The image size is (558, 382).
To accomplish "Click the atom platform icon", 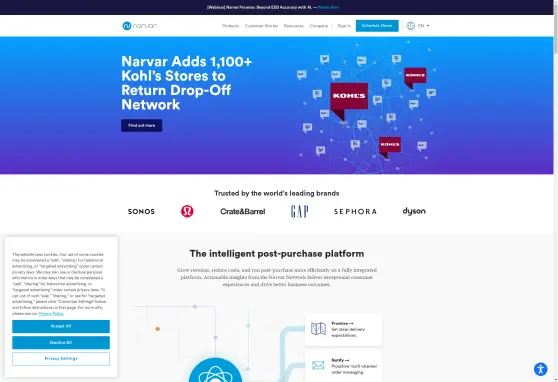I will coord(215,370).
